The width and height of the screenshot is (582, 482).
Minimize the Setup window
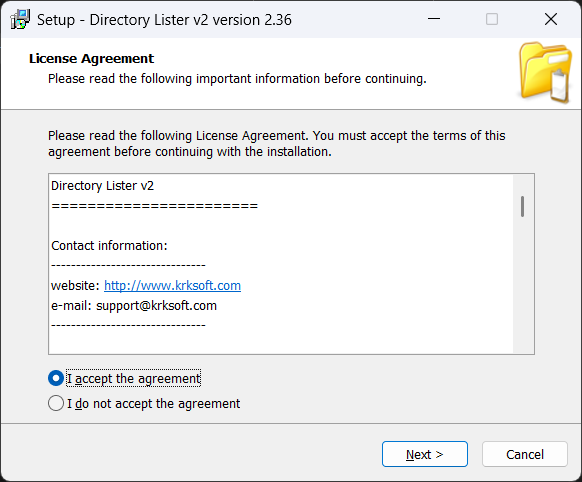click(x=434, y=19)
